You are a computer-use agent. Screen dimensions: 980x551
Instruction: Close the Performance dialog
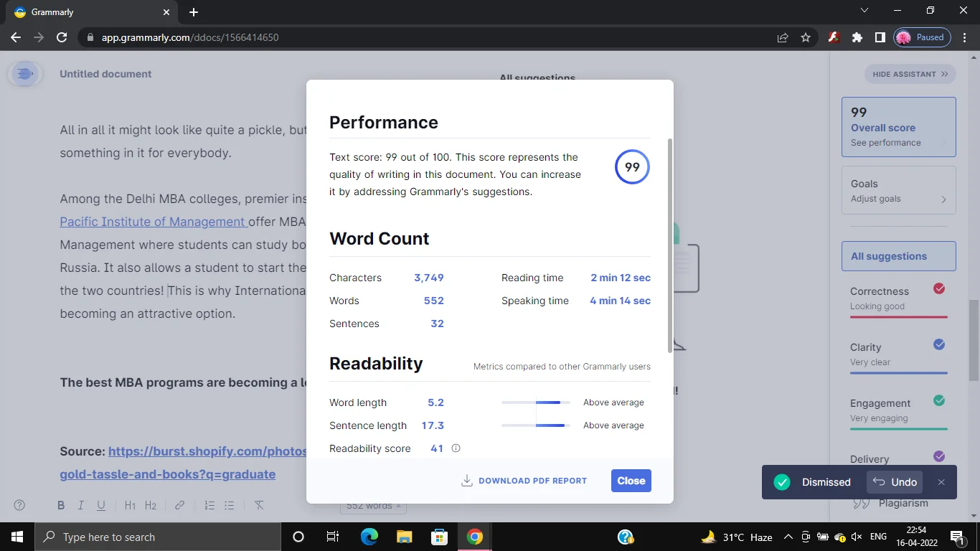[x=631, y=481]
